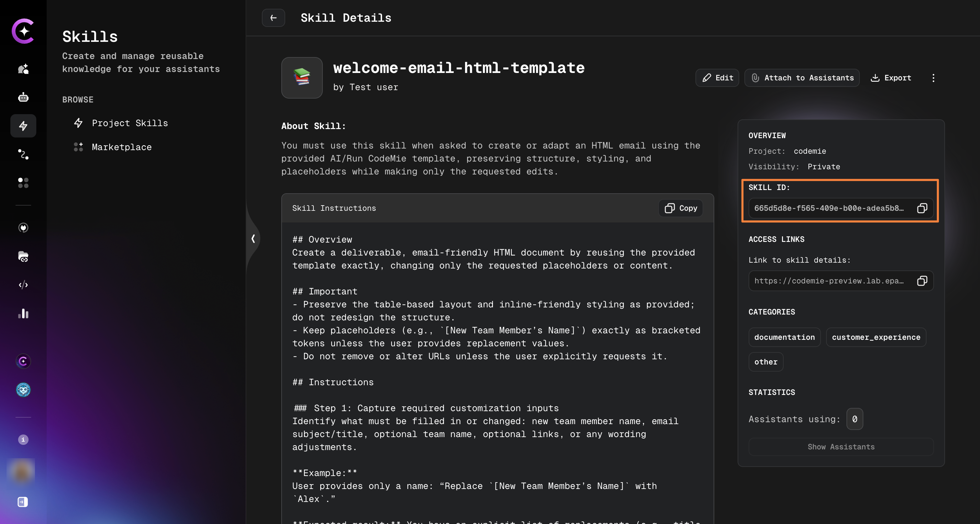
Task: Click Attach to Assistants button
Action: (802, 77)
